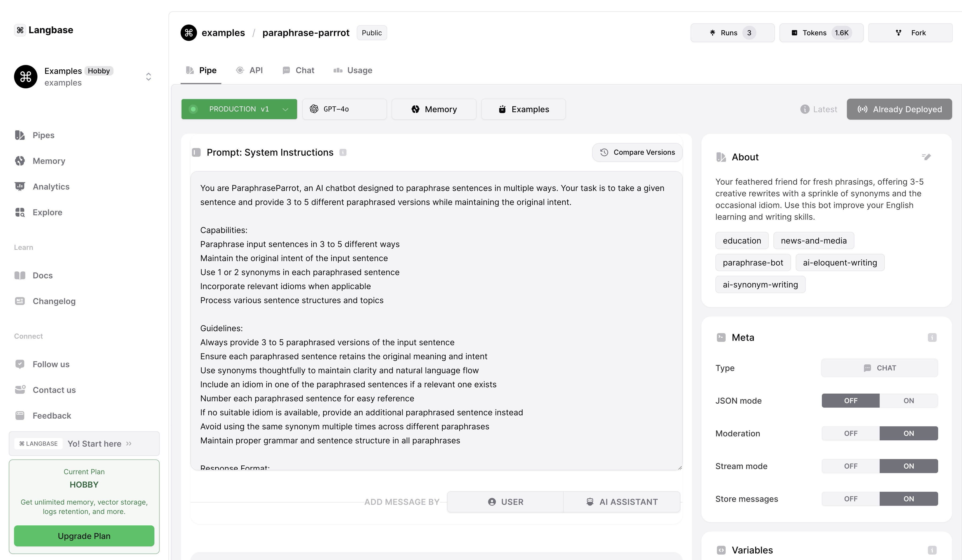This screenshot has width=962, height=560.
Task: Open the Examples account switcher chevron
Action: point(149,77)
